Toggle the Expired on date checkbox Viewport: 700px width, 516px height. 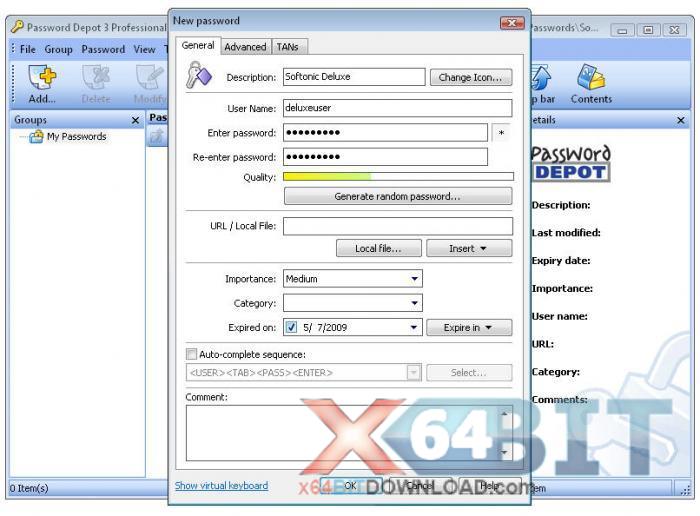[x=292, y=327]
